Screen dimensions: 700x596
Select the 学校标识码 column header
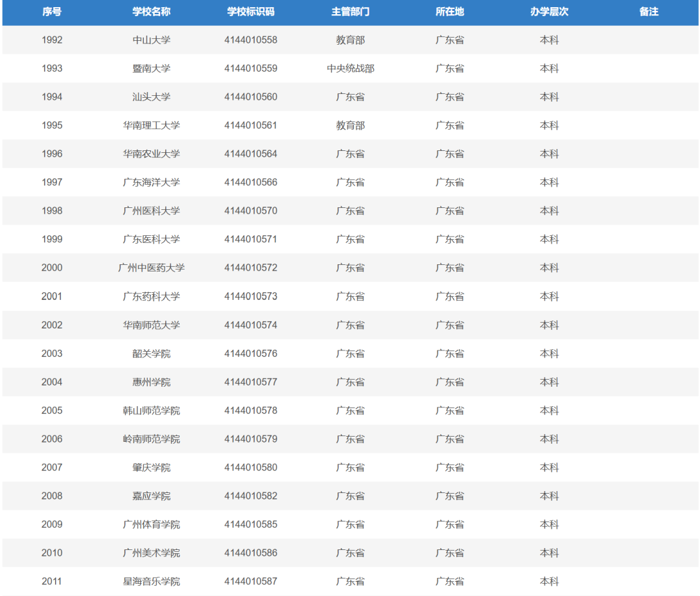coord(251,12)
